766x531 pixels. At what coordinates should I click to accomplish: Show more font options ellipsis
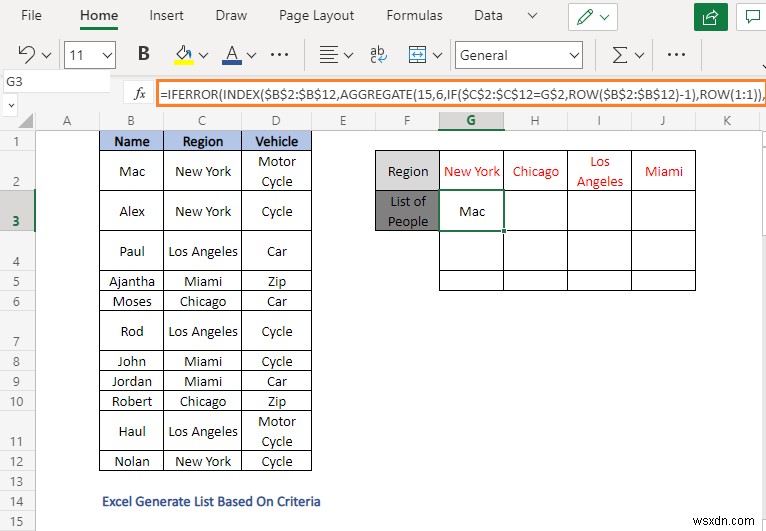pyautogui.click(x=279, y=55)
